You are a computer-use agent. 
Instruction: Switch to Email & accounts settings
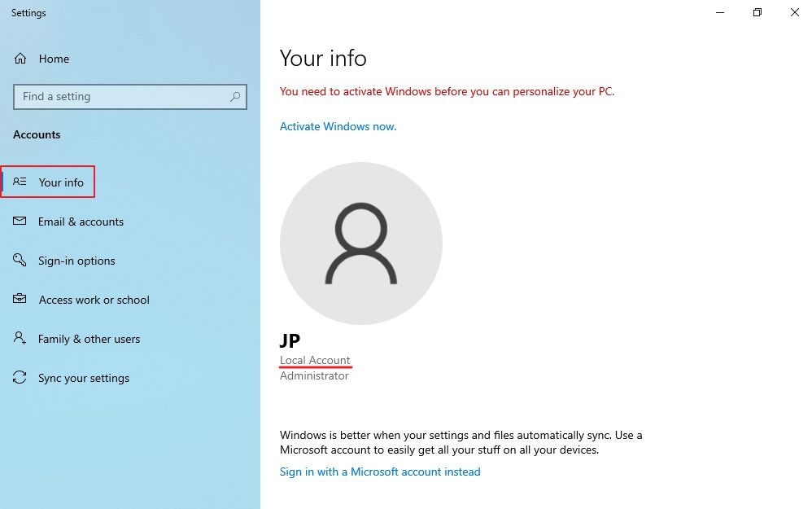click(x=81, y=221)
